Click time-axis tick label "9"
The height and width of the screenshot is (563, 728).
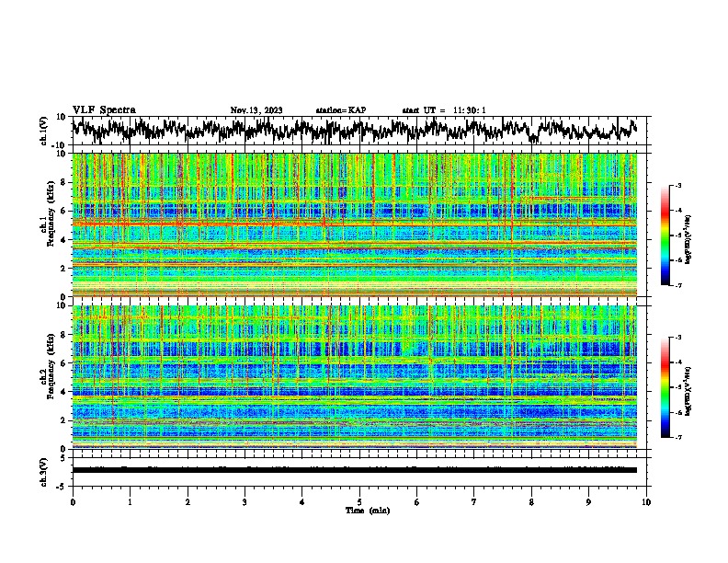point(588,502)
